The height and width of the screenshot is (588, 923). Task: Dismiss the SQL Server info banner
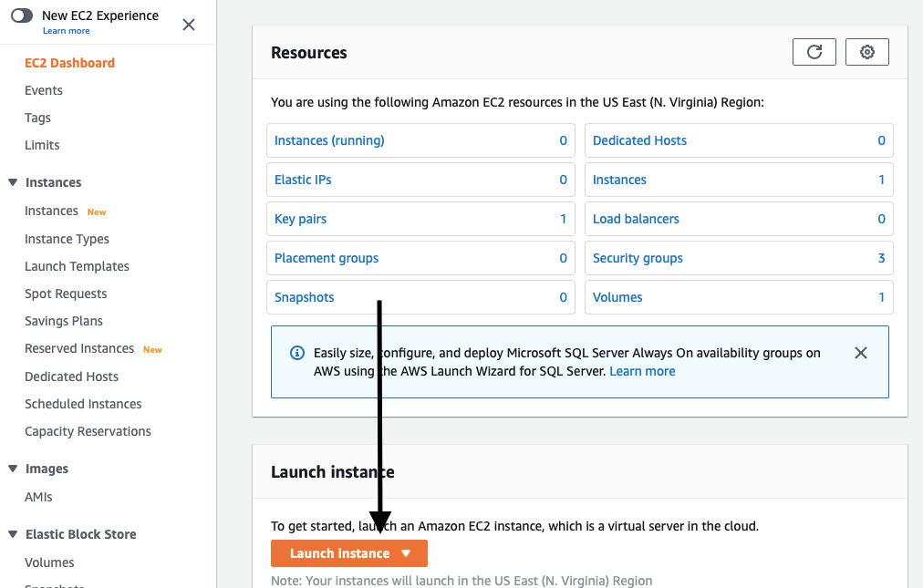(x=860, y=353)
